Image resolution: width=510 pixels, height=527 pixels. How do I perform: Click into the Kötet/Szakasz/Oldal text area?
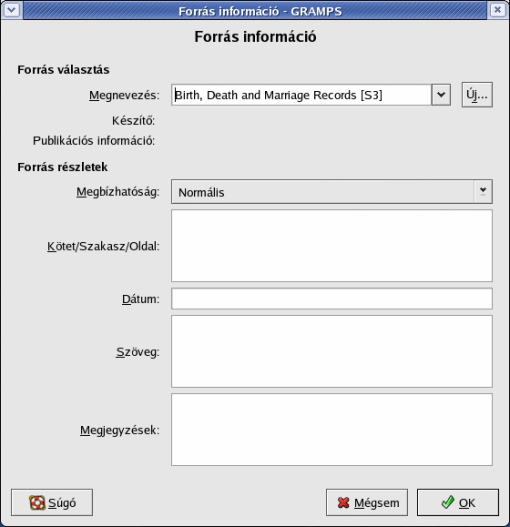pyautogui.click(x=332, y=246)
